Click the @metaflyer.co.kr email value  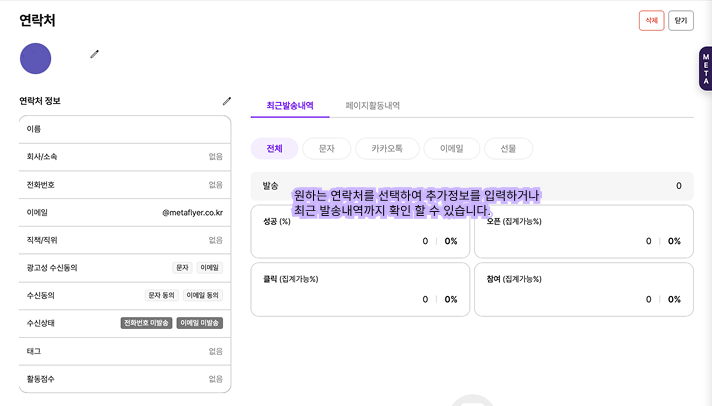point(192,213)
